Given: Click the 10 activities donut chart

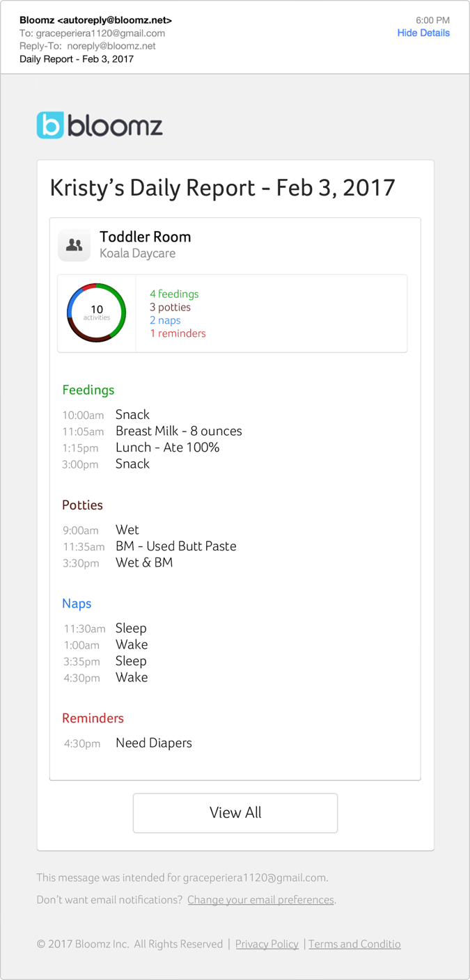Looking at the screenshot, I should coord(96,313).
